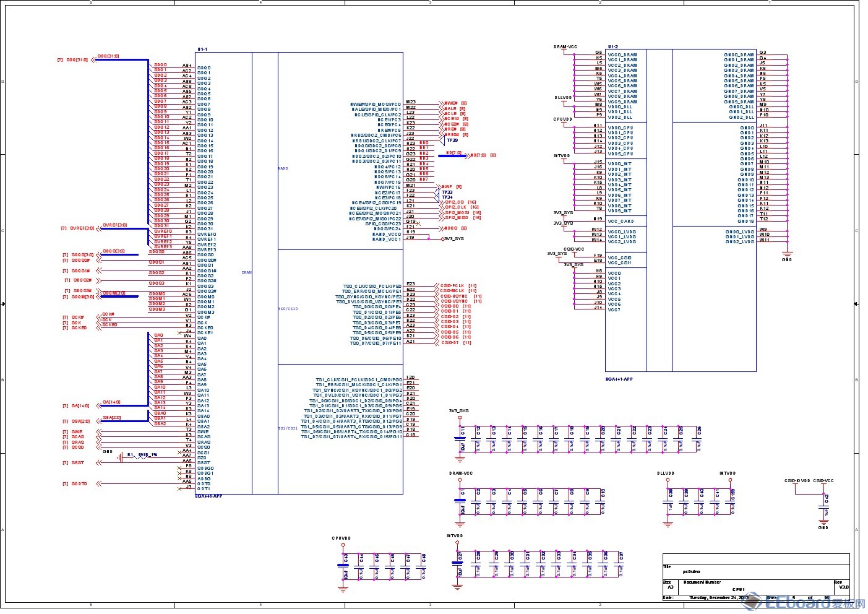The height and width of the screenshot is (614, 868).
Task: Select revision value V3.0
Action: pos(844,587)
